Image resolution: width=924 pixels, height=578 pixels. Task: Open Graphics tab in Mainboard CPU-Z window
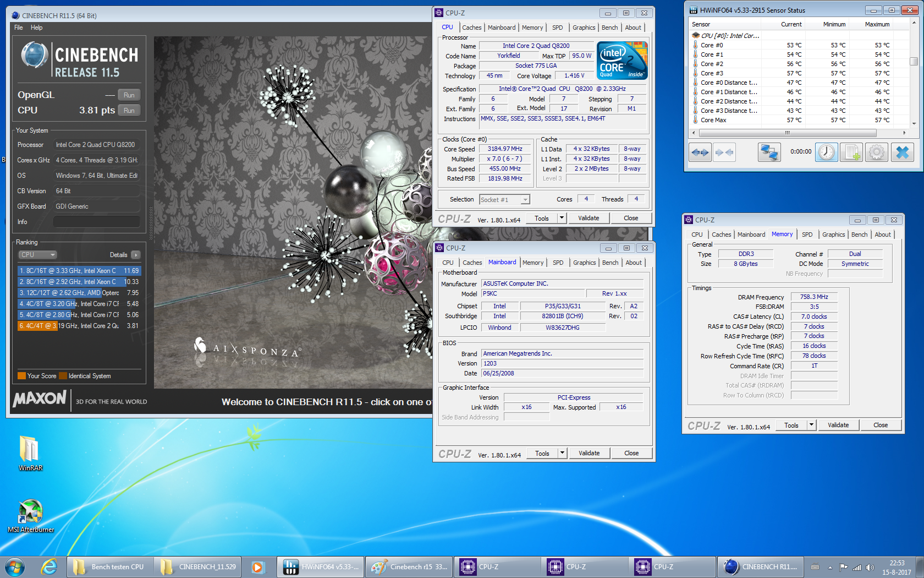tap(584, 263)
